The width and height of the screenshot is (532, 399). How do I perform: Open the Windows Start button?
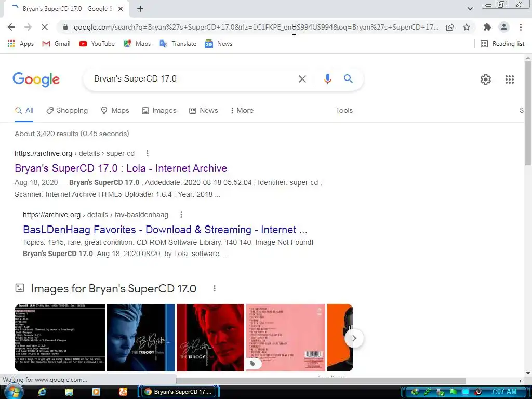point(14,392)
